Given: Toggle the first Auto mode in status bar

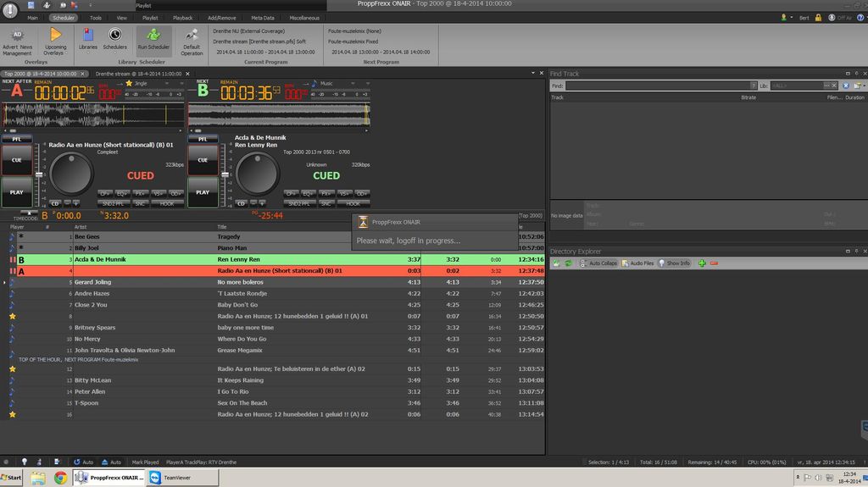Looking at the screenshot, I should 84,462.
